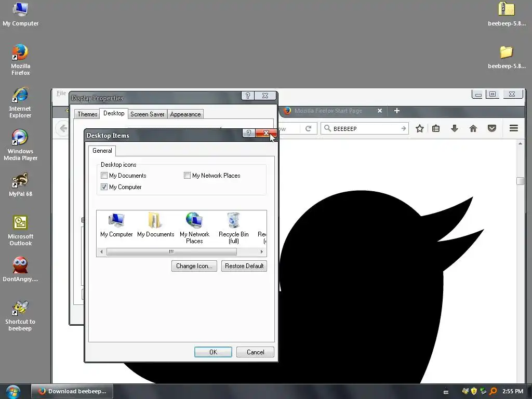Image resolution: width=532 pixels, height=399 pixels.
Task: Cancel Desktop Items dialog
Action: coord(255,352)
